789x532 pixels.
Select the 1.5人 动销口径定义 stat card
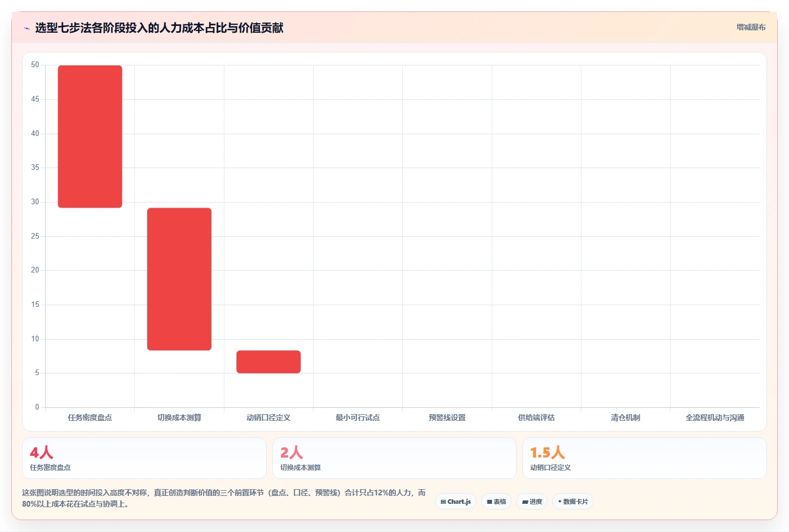point(644,458)
